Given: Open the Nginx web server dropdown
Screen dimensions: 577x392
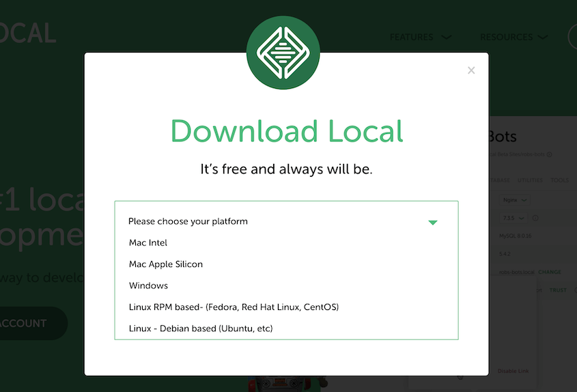Looking at the screenshot, I should [x=514, y=200].
